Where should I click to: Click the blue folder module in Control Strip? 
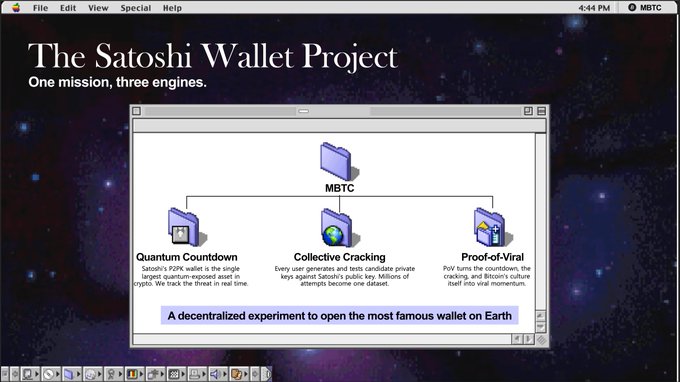point(69,374)
